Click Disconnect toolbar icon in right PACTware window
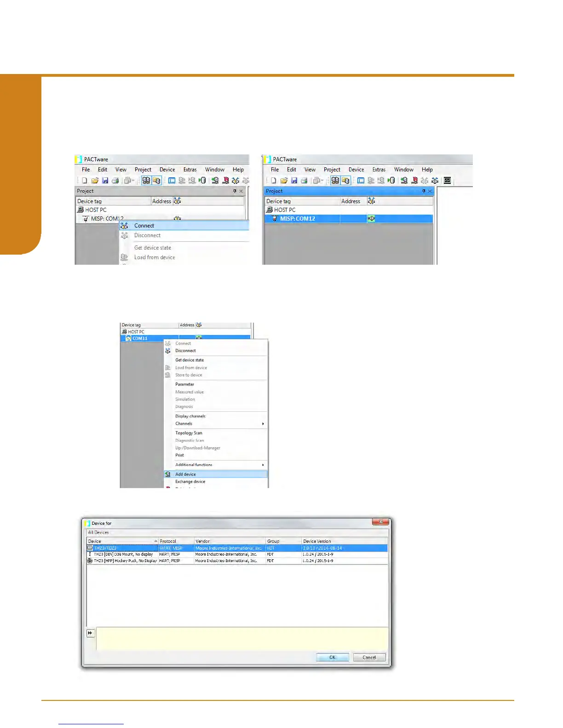 coord(435,181)
